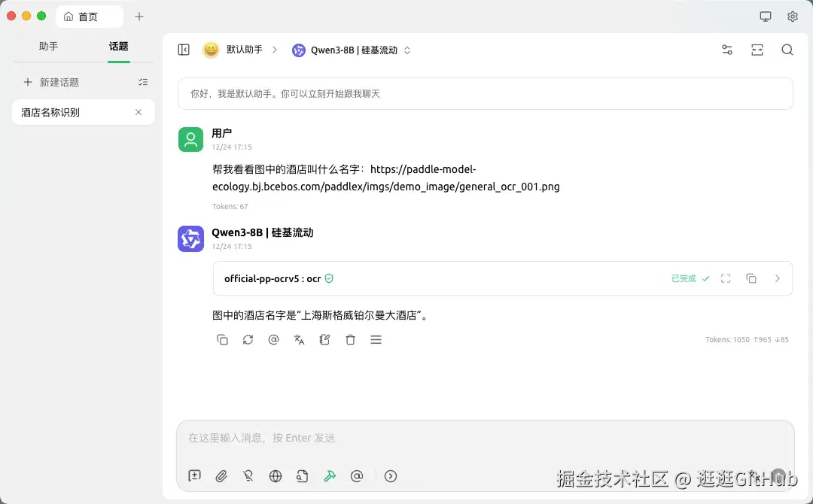Open the settings gear in the top-right corner
Screen dimensions: 813x504
click(792, 16)
